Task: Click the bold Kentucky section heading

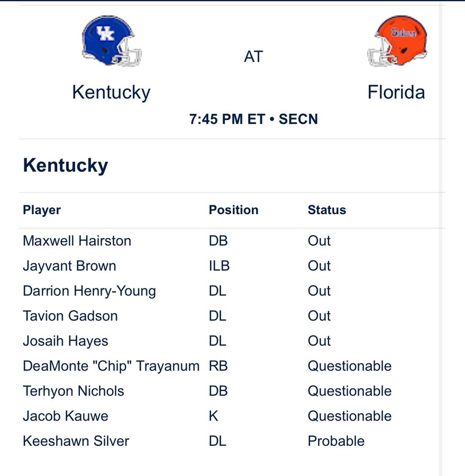Action: pos(66,166)
